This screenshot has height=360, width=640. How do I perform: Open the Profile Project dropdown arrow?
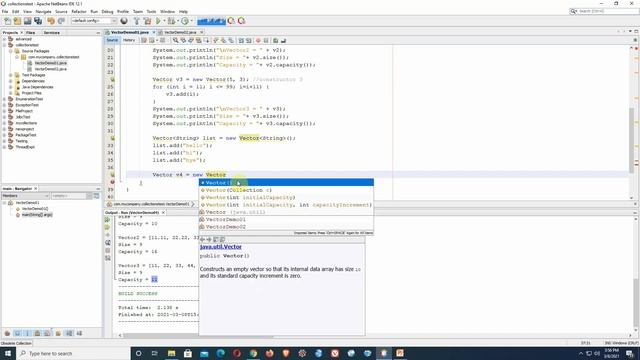click(191, 21)
